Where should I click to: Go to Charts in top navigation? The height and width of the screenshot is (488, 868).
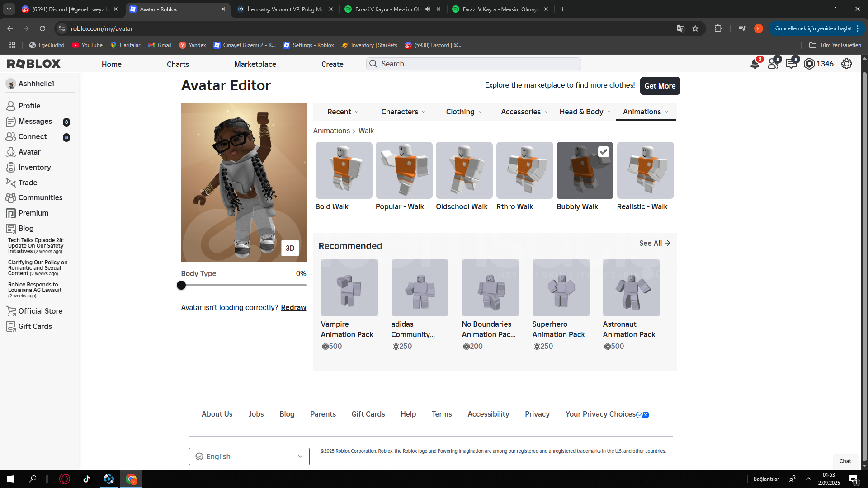(178, 64)
